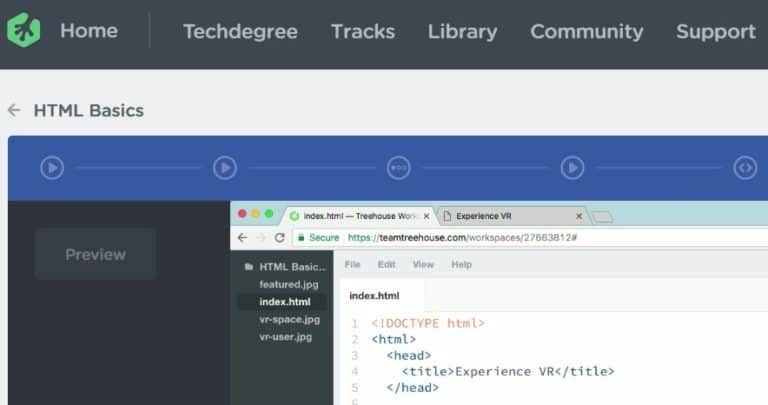
Task: Open the workspace Help menu
Action: coord(461,264)
